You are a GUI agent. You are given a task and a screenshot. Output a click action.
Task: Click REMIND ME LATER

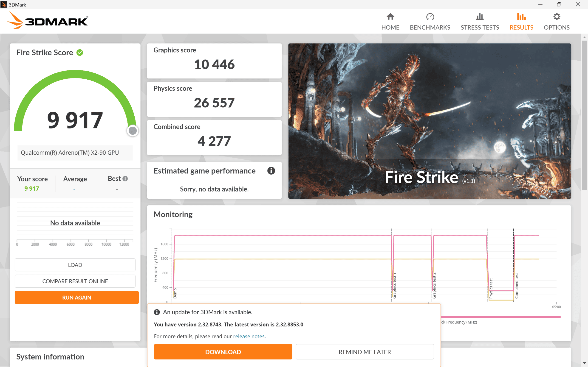(x=365, y=352)
